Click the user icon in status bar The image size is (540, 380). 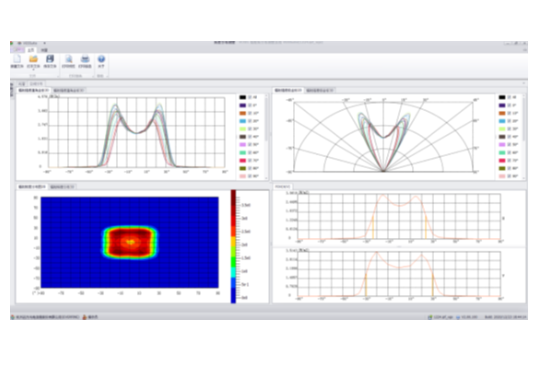tap(84, 317)
